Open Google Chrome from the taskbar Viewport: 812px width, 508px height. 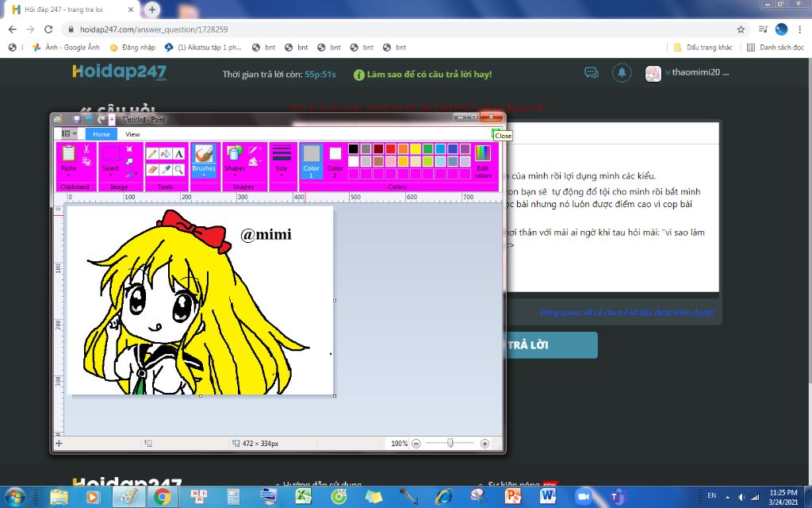click(x=163, y=497)
